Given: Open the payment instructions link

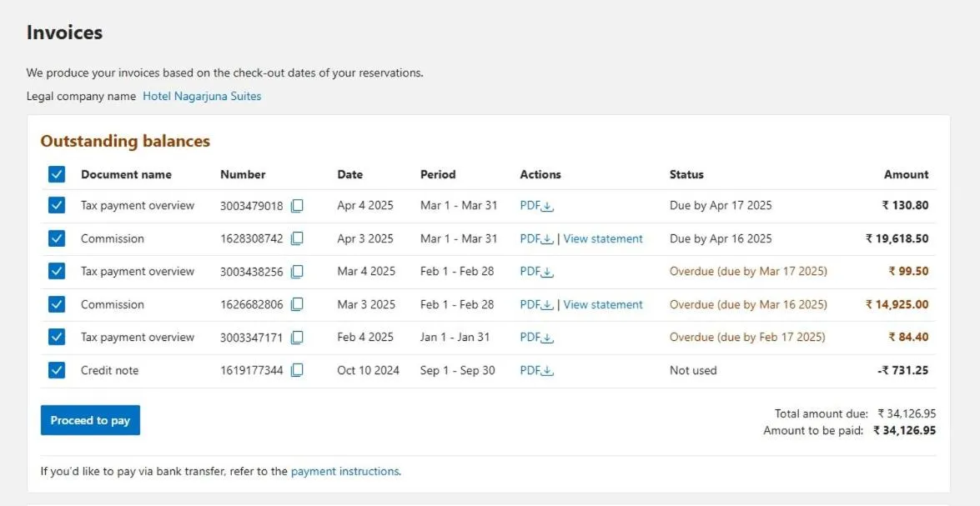Looking at the screenshot, I should tap(344, 471).
